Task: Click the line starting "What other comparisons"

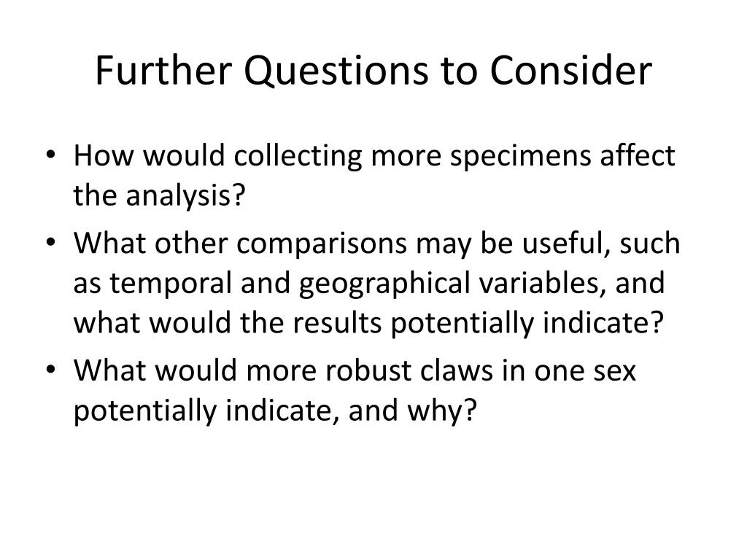Action: click(376, 244)
